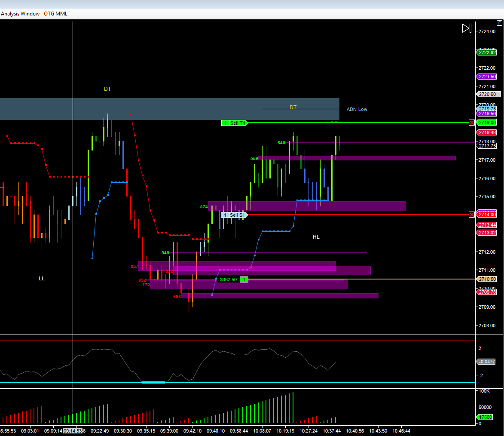The width and height of the screenshot is (504, 436).
Task: Click the 2718.48 red price marker
Action: pos(486,132)
